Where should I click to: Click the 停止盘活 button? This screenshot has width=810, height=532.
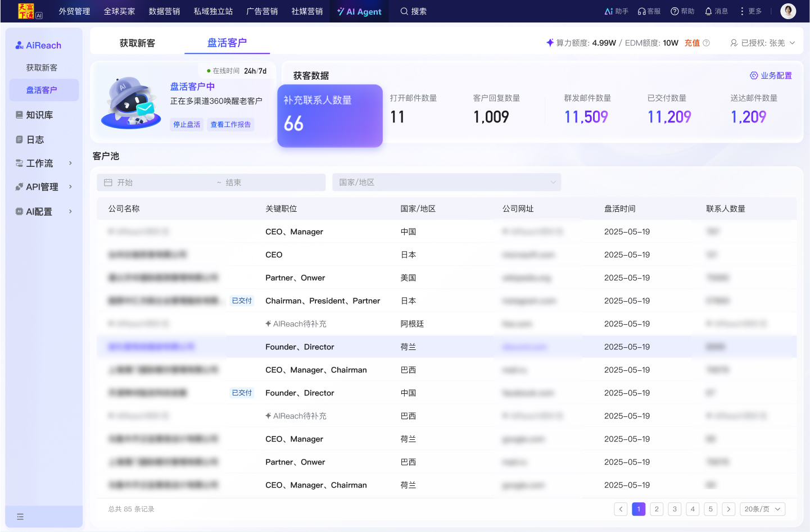click(x=187, y=125)
